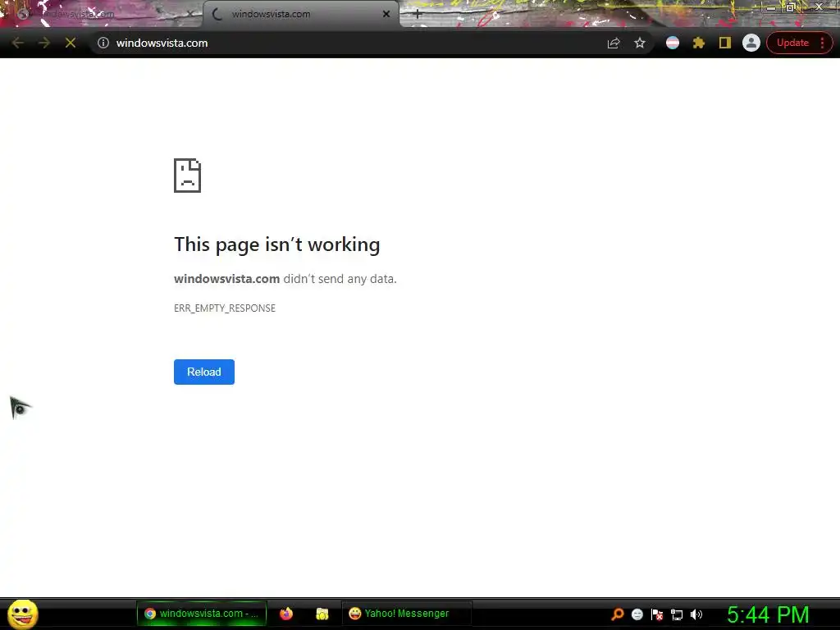Click the red Update button
Viewport: 840px width, 630px height.
tap(792, 43)
